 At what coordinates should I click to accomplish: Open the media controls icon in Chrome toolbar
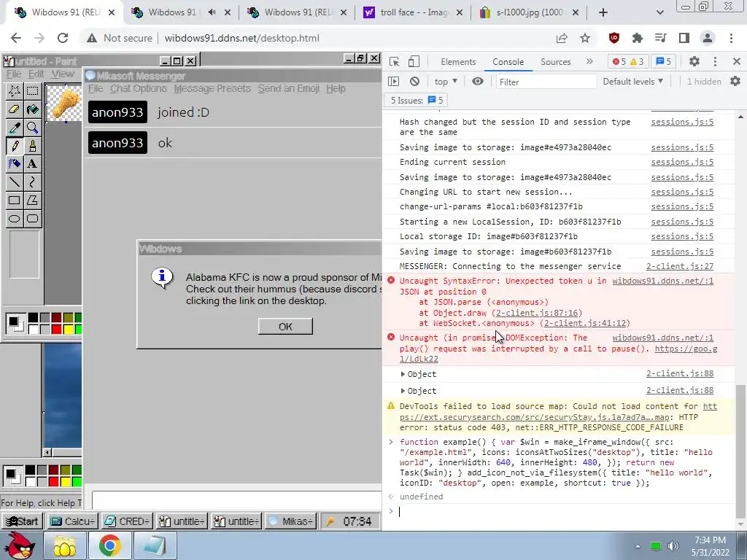(660, 38)
